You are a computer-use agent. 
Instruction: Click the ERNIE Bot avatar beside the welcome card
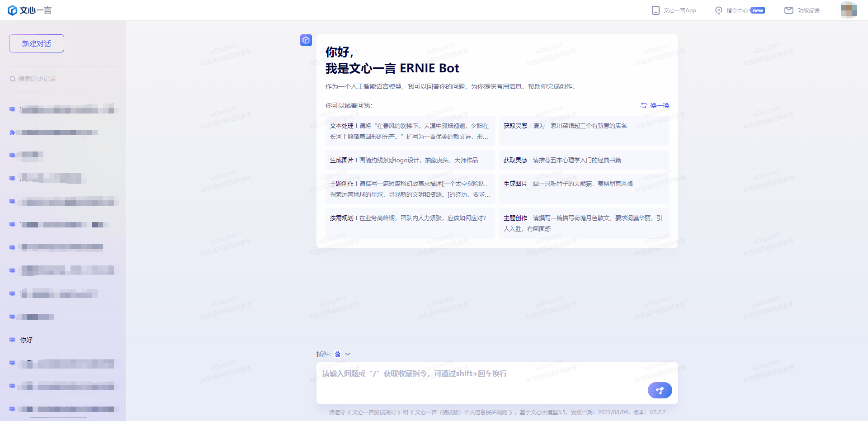[306, 40]
